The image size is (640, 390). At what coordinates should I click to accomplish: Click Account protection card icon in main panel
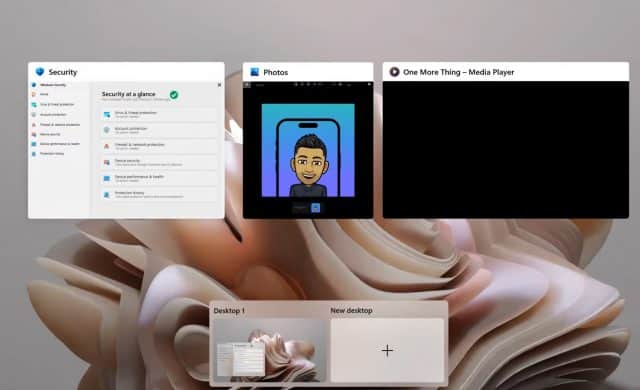point(107,130)
